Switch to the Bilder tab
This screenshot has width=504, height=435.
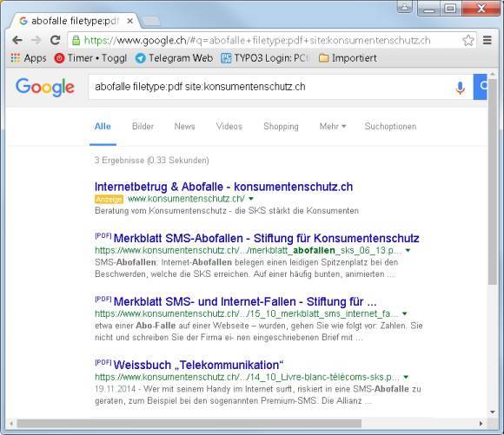pos(143,126)
